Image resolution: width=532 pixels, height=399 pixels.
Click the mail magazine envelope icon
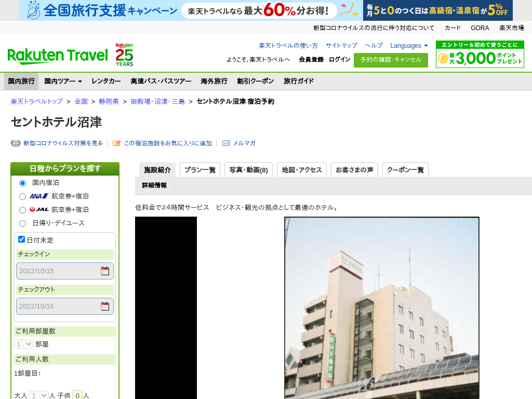[226, 143]
